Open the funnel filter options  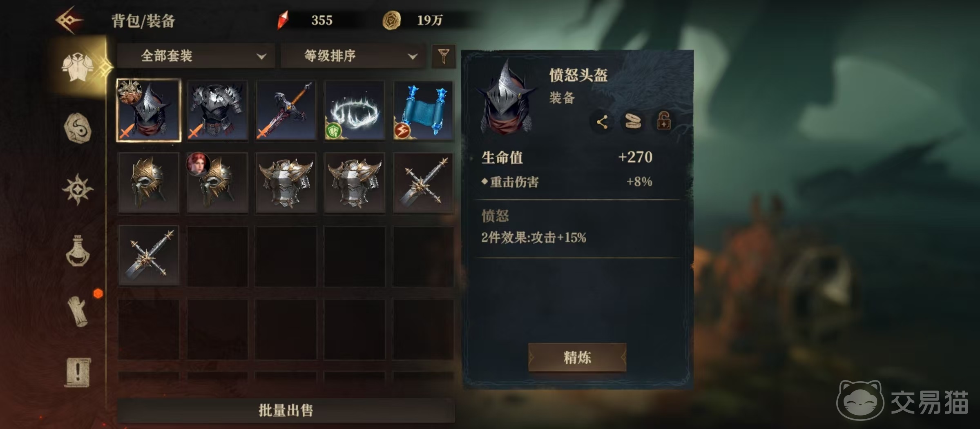pyautogui.click(x=444, y=56)
